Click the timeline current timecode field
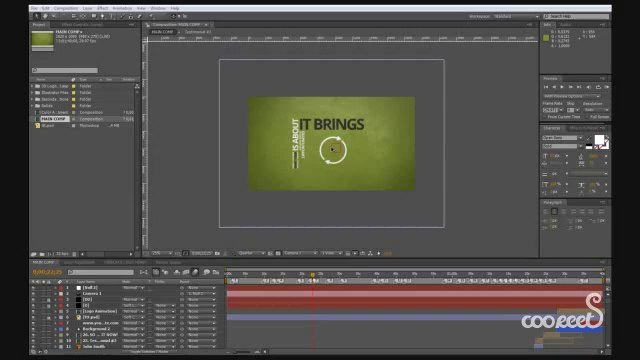Viewport: 640px width, 360px height. coord(47,272)
